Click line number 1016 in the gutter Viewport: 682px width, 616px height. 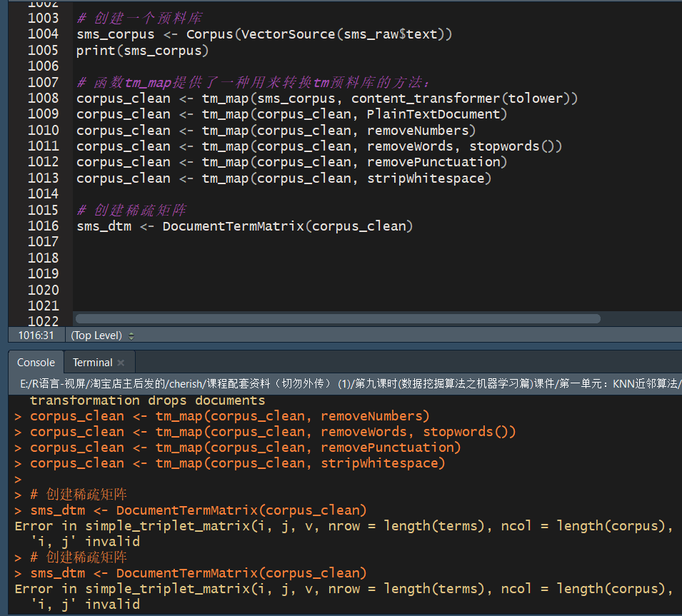click(x=43, y=226)
